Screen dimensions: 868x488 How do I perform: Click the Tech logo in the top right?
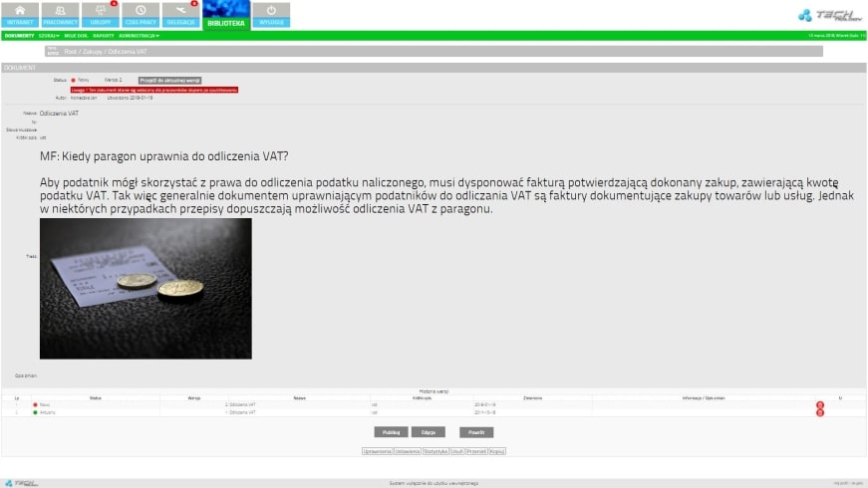point(830,16)
